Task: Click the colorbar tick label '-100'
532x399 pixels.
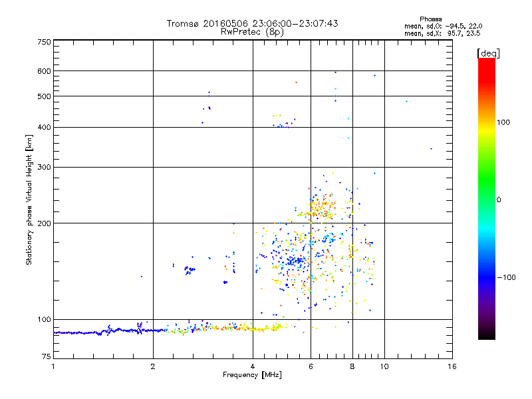Action: (x=506, y=277)
